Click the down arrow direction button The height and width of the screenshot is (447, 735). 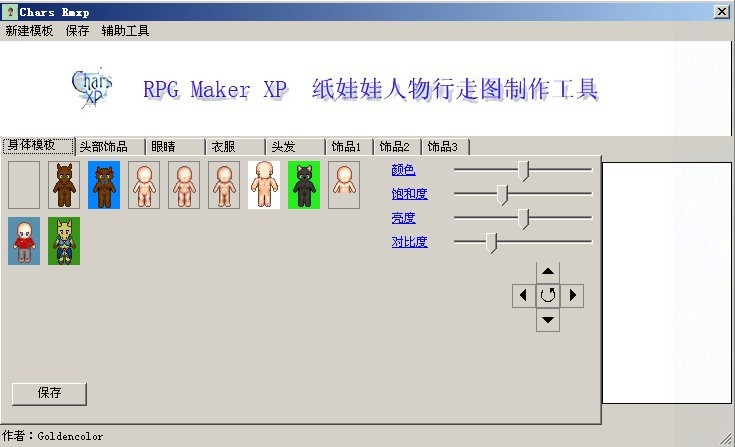coord(548,320)
